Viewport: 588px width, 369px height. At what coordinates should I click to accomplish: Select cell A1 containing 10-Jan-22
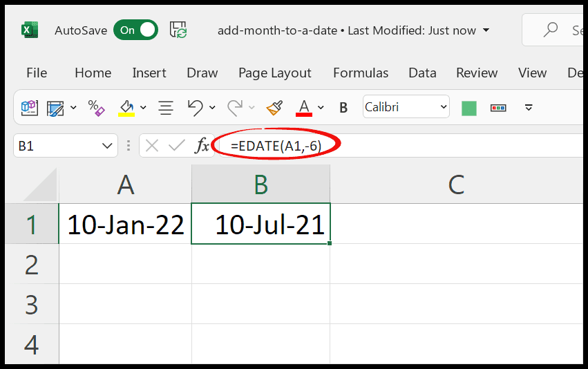pos(125,224)
